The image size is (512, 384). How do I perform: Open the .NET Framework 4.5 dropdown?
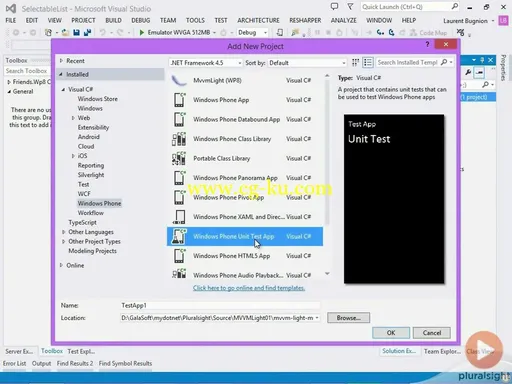[206, 63]
